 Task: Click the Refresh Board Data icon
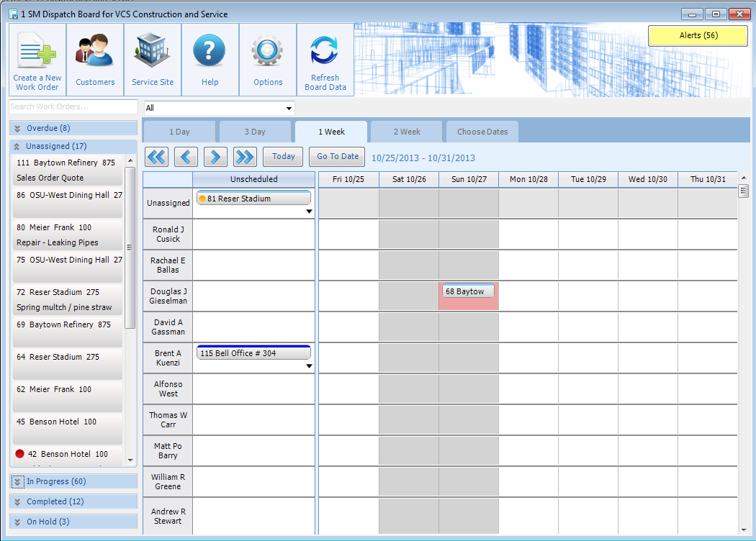(x=325, y=50)
